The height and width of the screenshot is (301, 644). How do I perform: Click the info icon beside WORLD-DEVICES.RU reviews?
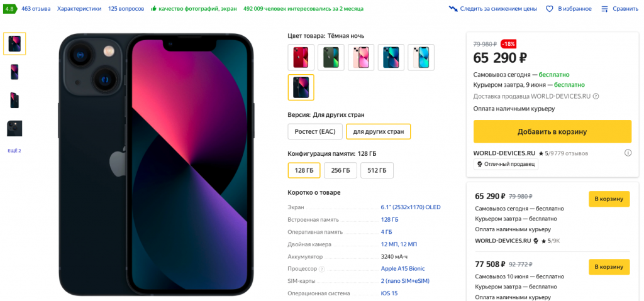point(628,153)
